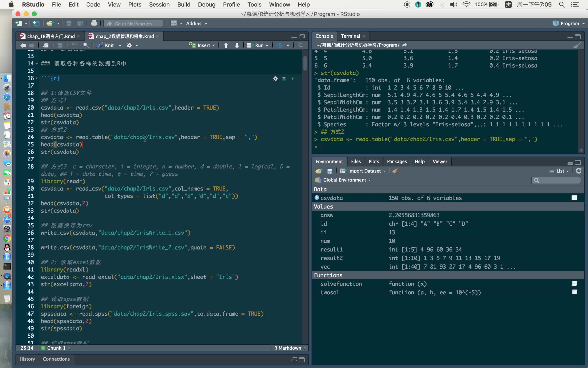Open the Plots tab
This screenshot has height=368, width=588.
point(373,162)
